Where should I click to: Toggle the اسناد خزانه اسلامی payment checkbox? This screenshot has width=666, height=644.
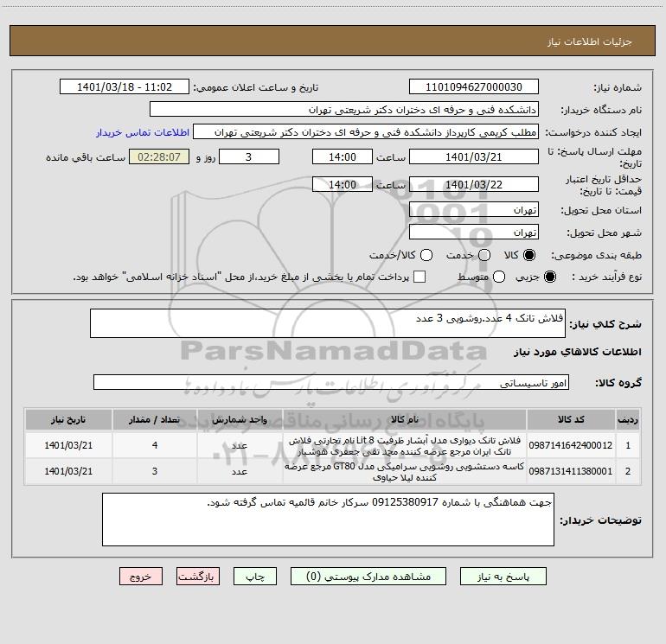[419, 277]
